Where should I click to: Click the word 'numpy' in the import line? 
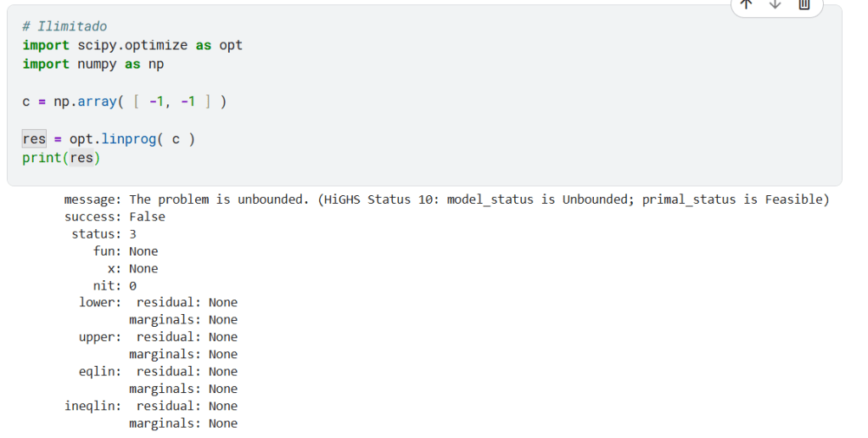tap(98, 64)
